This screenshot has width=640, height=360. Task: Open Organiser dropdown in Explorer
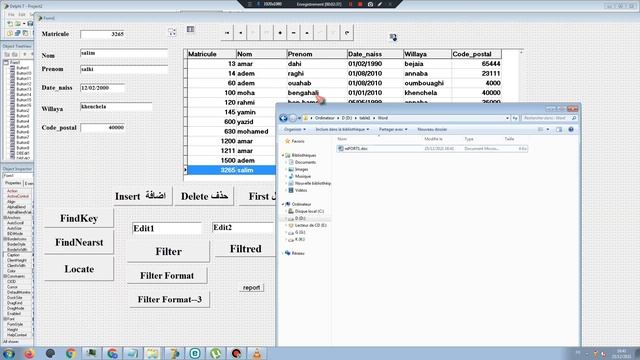[x=295, y=129]
